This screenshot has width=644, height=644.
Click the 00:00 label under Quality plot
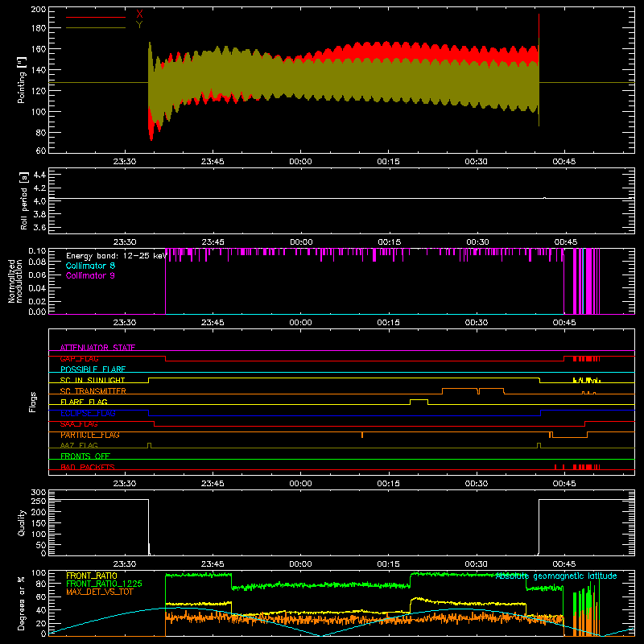click(300, 564)
